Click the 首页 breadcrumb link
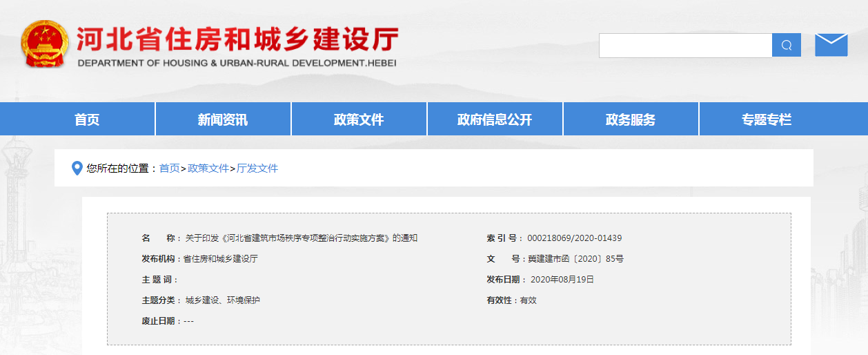868x355 pixels. (x=169, y=168)
